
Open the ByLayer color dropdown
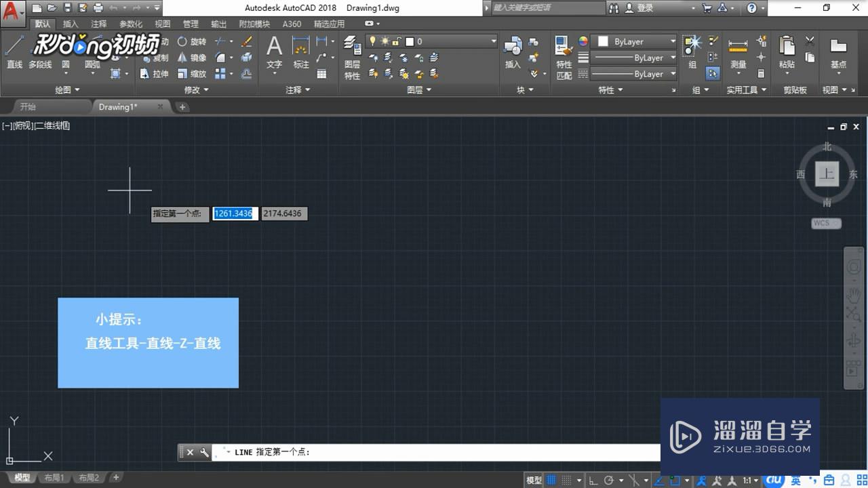tap(633, 41)
